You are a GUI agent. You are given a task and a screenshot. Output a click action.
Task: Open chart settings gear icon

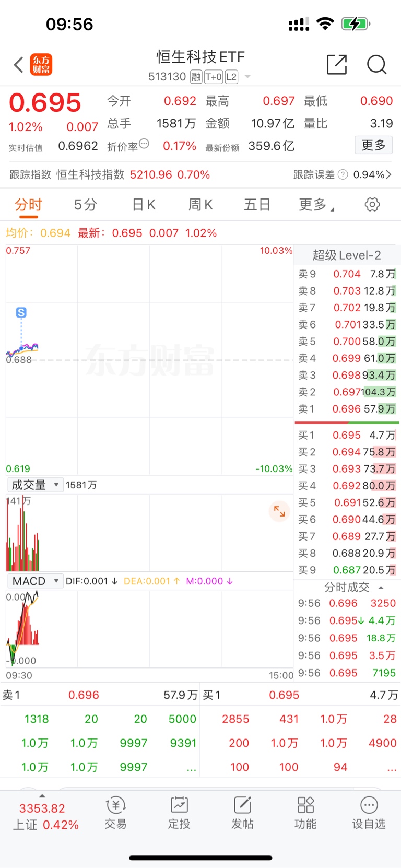point(372,204)
